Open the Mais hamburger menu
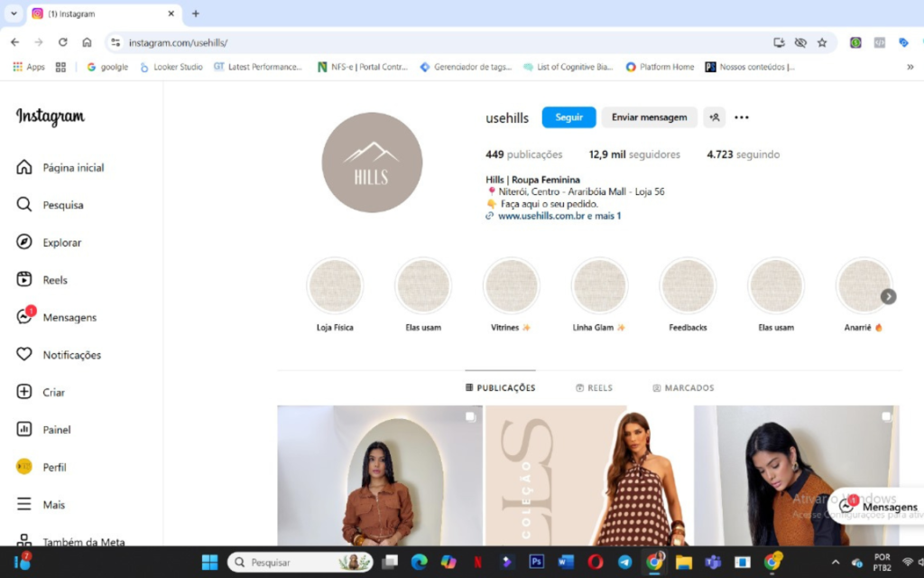The image size is (924, 578). [41, 504]
